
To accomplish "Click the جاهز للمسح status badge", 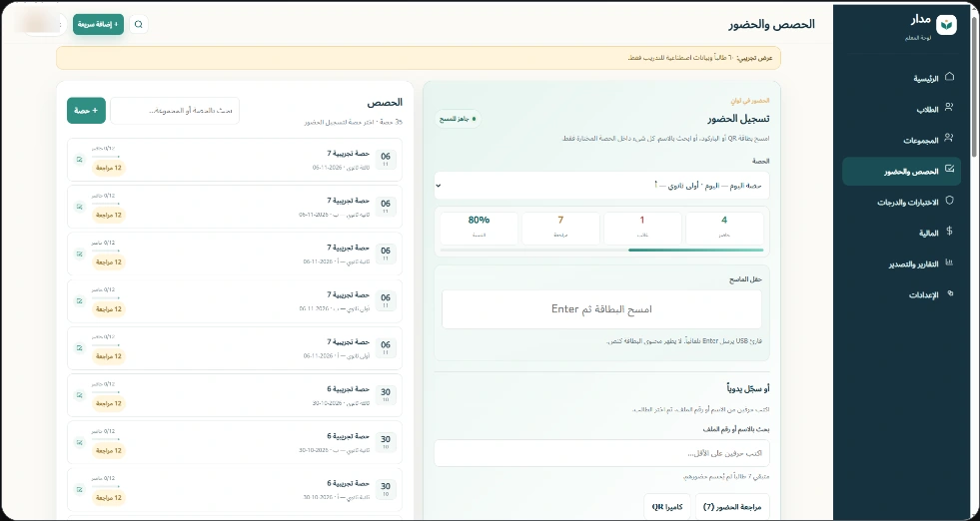I will [459, 118].
